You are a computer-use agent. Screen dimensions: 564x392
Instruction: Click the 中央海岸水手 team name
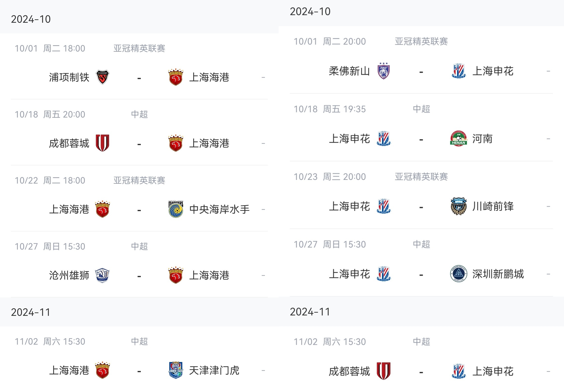219,209
